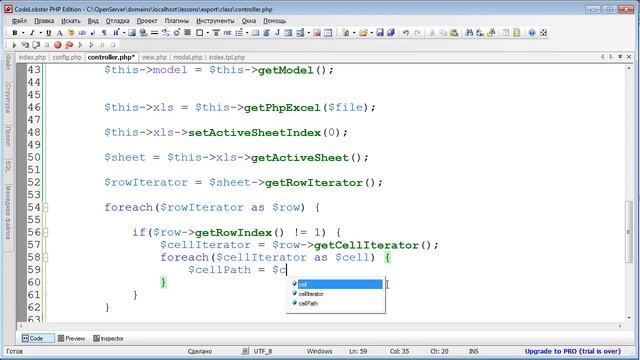Open the Структура side panel
The height and width of the screenshot is (360, 640).
[8, 98]
